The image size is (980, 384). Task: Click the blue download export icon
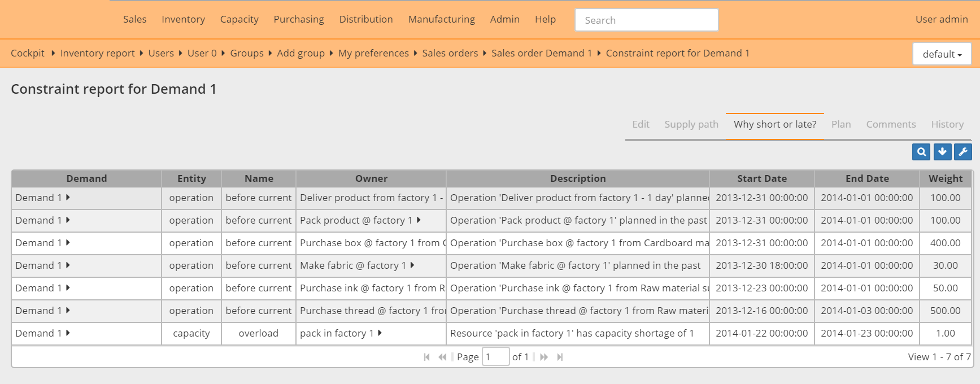tap(942, 152)
